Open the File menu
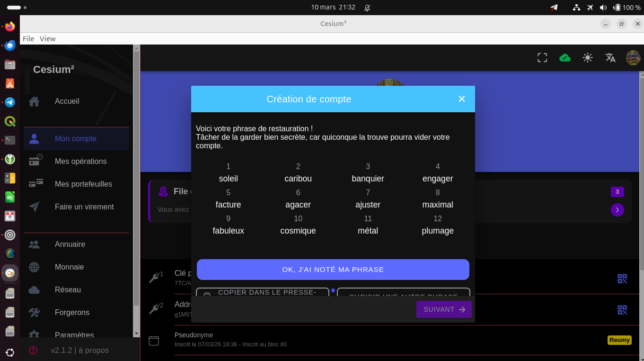 (x=28, y=39)
